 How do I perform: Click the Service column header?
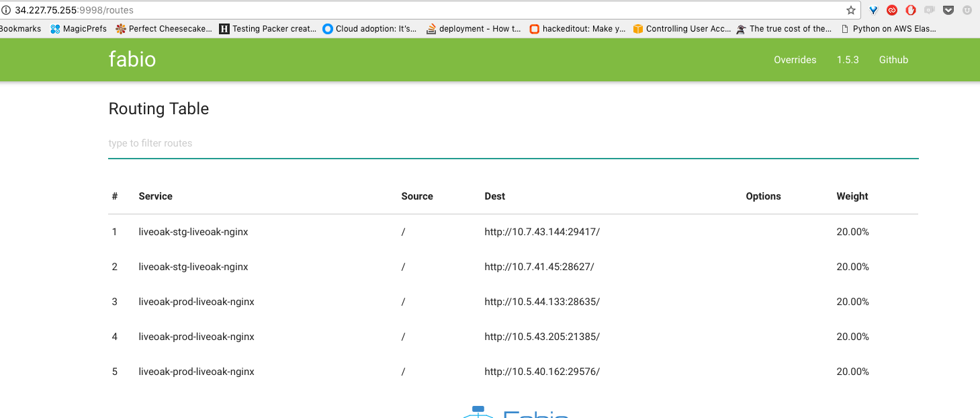[x=155, y=196]
